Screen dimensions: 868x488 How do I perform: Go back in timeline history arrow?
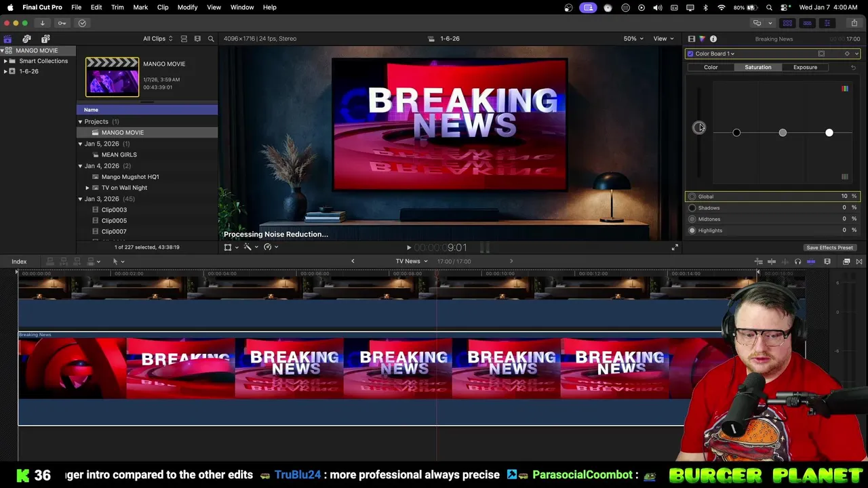(353, 262)
